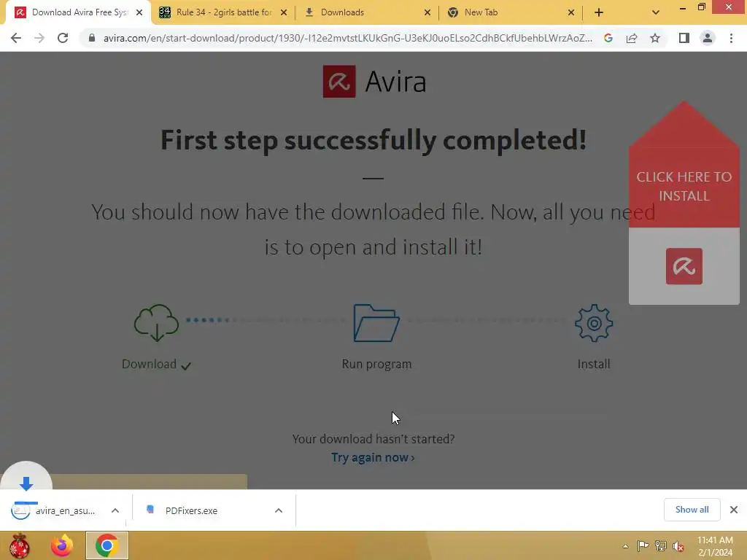Click the CLICK HERE TO INSTALL banner
Viewport: 747px width, 560px height.
point(684,186)
